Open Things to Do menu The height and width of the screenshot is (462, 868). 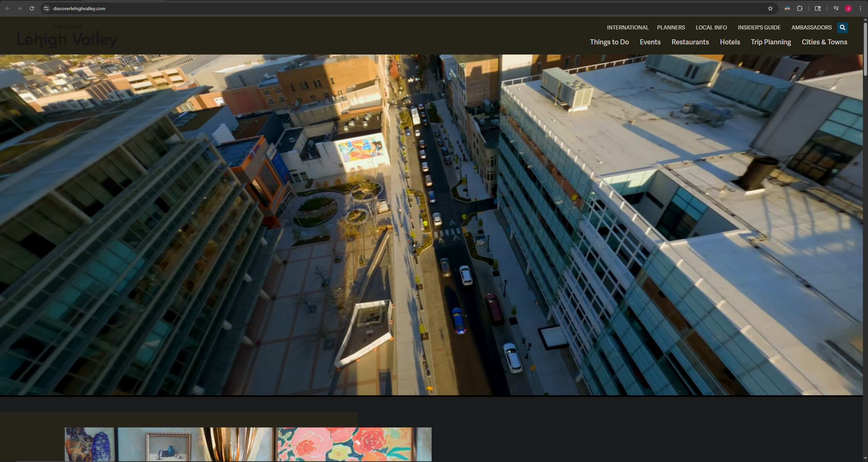(x=609, y=42)
